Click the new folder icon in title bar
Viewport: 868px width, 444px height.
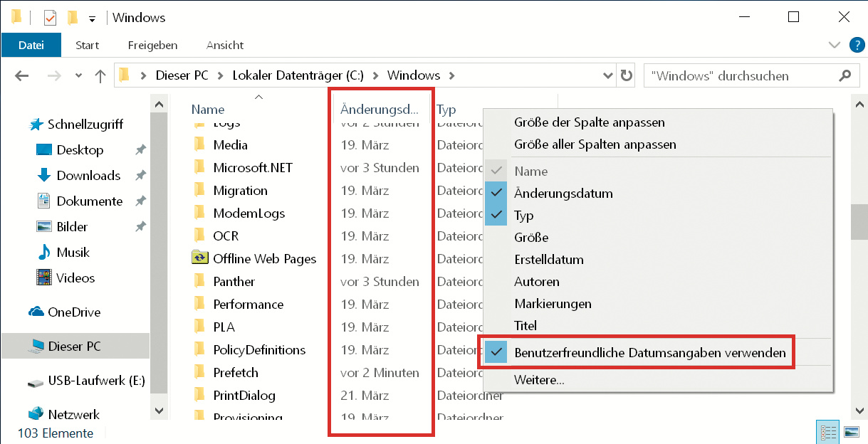coord(73,17)
